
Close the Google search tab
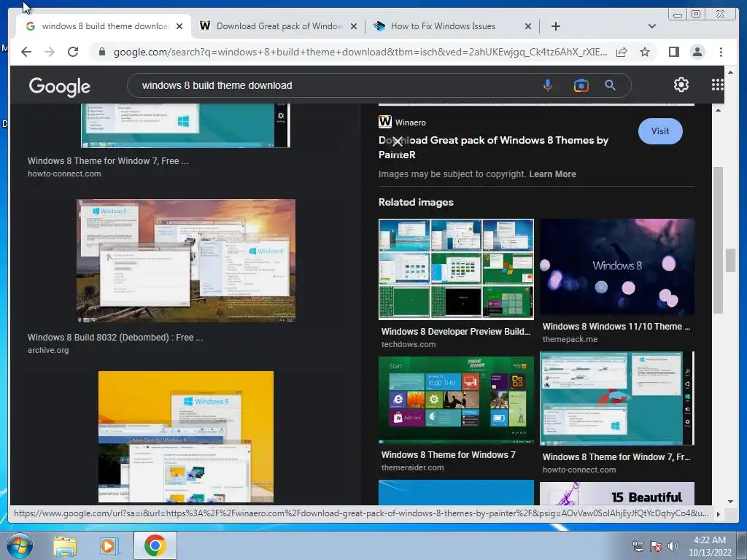[x=179, y=27]
